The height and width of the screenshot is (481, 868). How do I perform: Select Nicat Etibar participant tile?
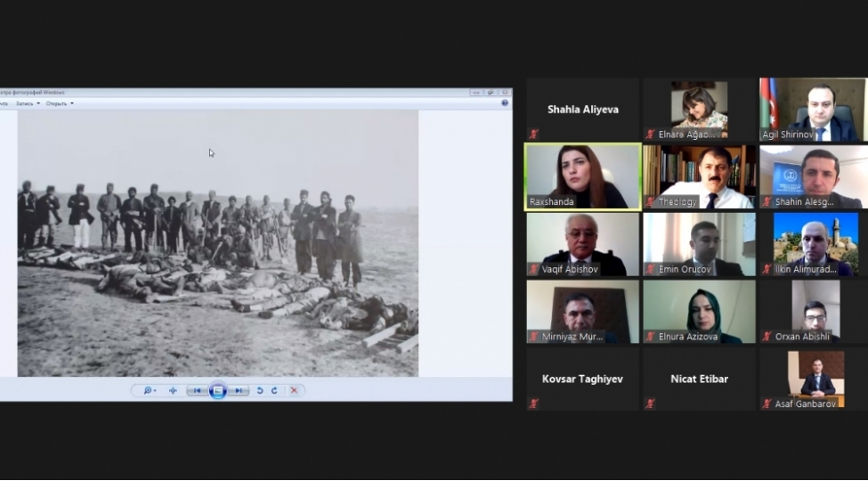point(699,379)
